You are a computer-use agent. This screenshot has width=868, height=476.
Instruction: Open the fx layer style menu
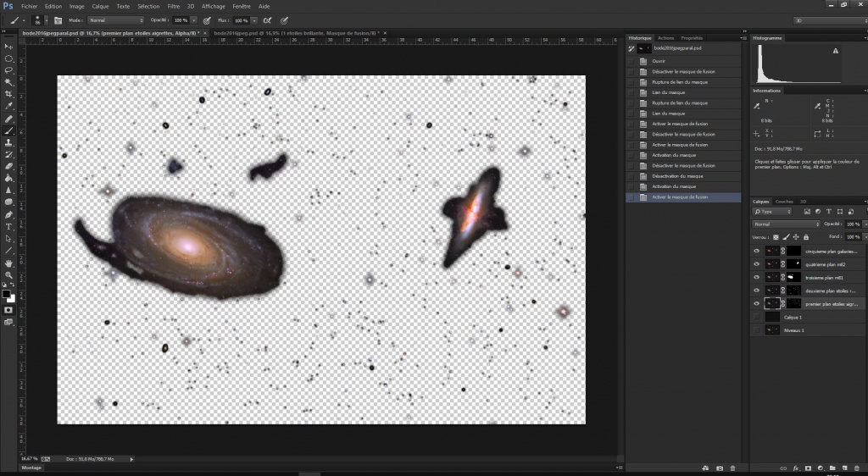pyautogui.click(x=795, y=468)
